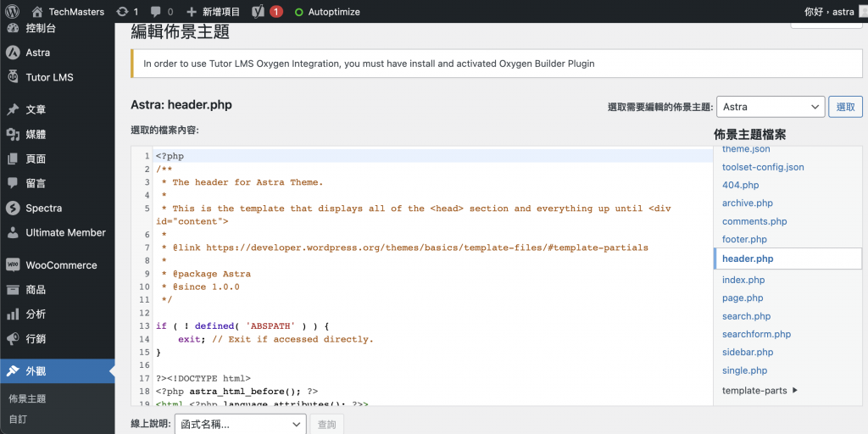868x434 pixels.
Task: Click the Ultimate Member person icon
Action: coord(13,232)
